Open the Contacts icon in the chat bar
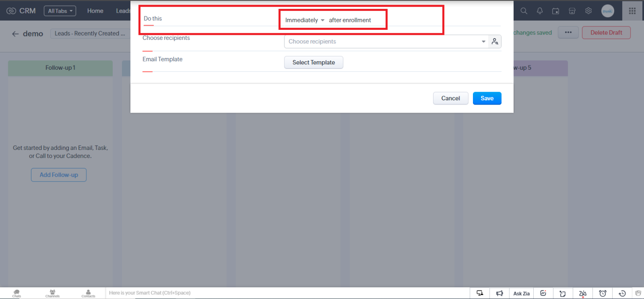644x299 pixels. pyautogui.click(x=88, y=293)
